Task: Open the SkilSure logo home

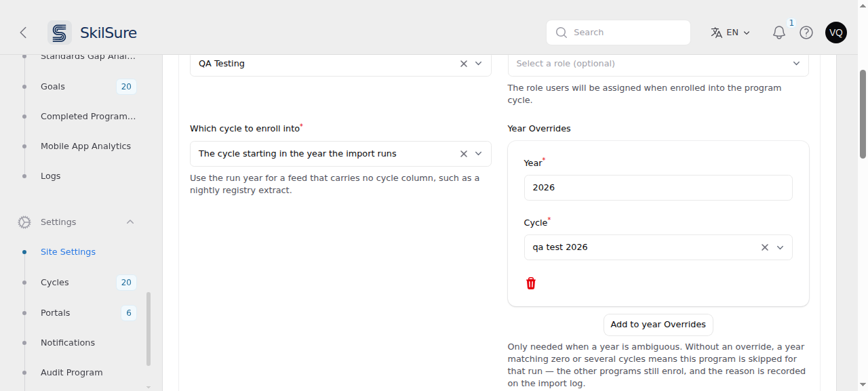Action: [x=92, y=33]
